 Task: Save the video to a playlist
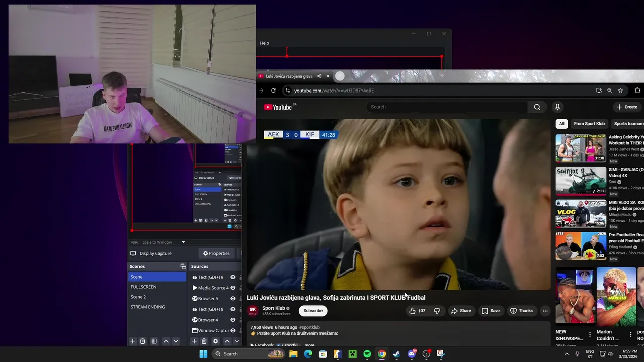491,311
